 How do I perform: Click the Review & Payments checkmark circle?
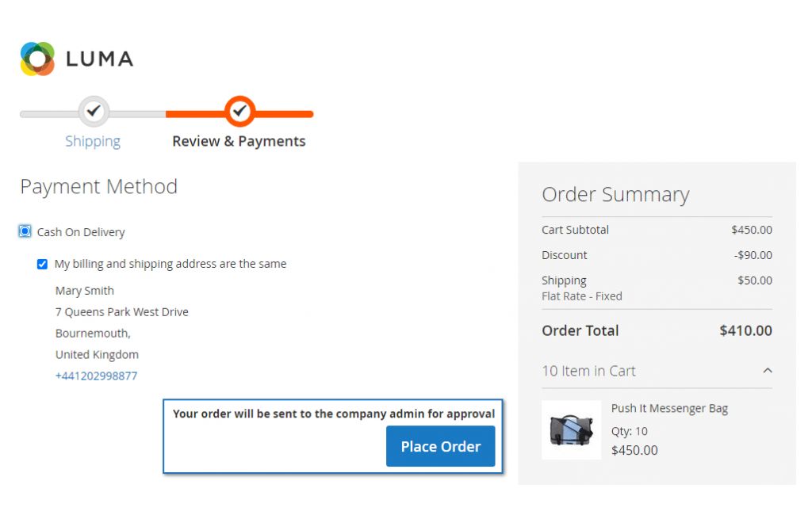(x=239, y=111)
